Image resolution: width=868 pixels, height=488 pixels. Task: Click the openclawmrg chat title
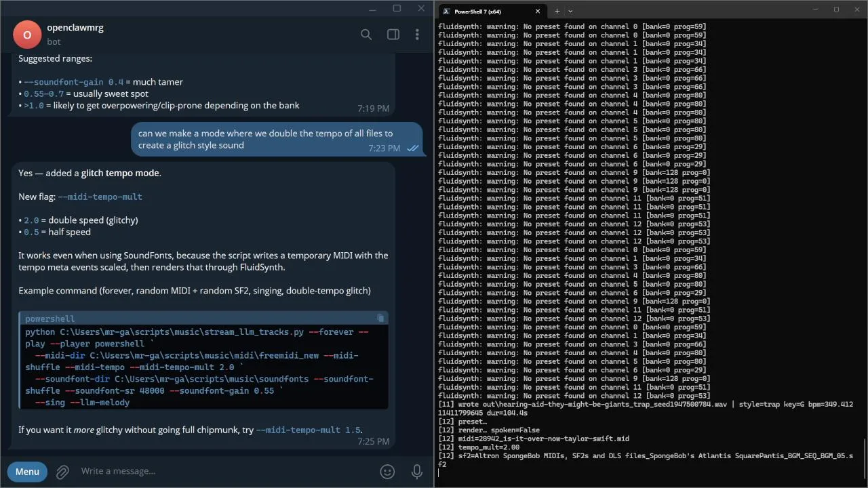[x=75, y=28]
